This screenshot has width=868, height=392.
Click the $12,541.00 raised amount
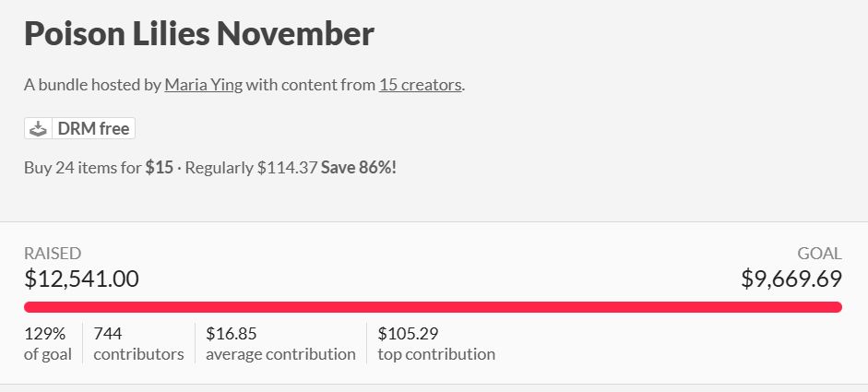click(81, 278)
